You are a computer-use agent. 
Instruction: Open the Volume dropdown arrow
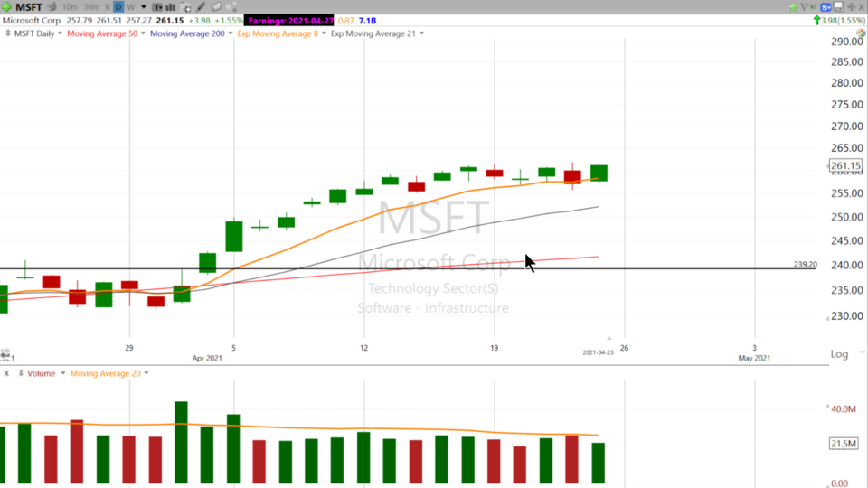(x=63, y=373)
